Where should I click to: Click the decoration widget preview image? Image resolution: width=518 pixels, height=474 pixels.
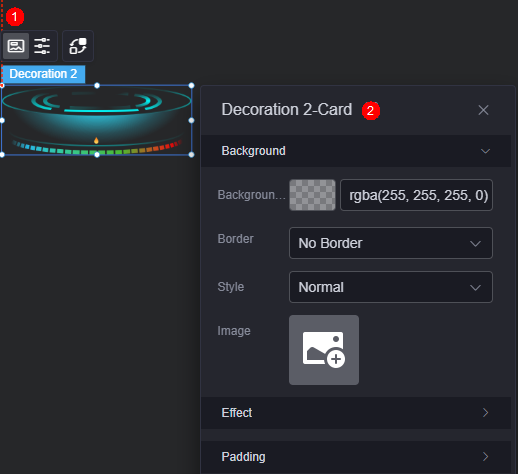(97, 120)
